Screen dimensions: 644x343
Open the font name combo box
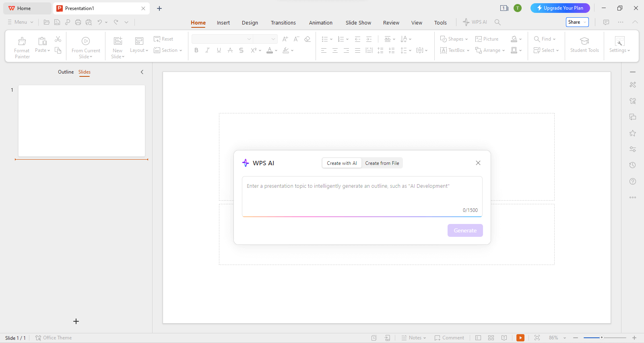[x=222, y=39]
